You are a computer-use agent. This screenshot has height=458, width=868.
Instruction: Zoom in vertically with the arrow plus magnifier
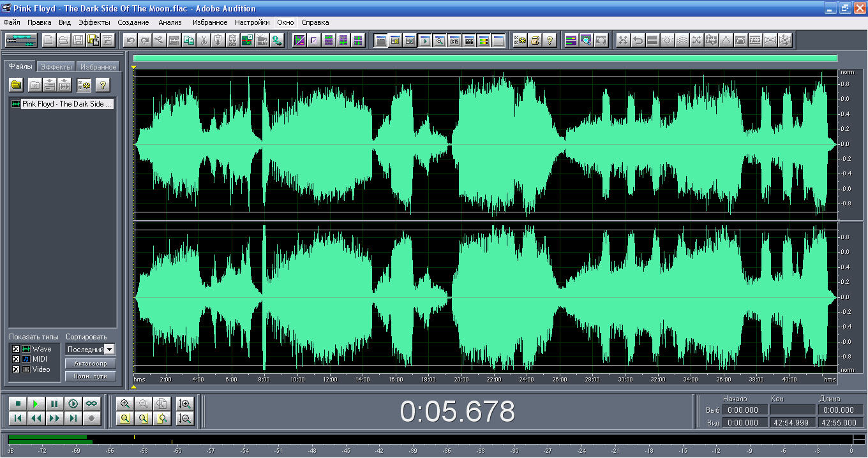(185, 403)
